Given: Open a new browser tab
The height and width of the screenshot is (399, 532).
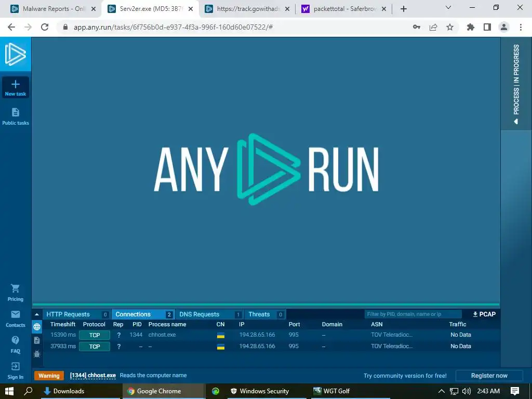Looking at the screenshot, I should pyautogui.click(x=403, y=9).
